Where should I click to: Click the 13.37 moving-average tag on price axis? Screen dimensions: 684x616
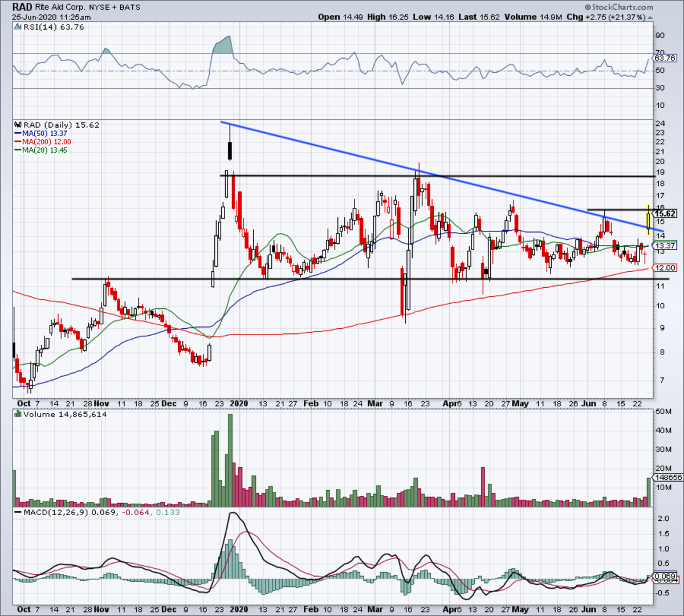tap(665, 246)
